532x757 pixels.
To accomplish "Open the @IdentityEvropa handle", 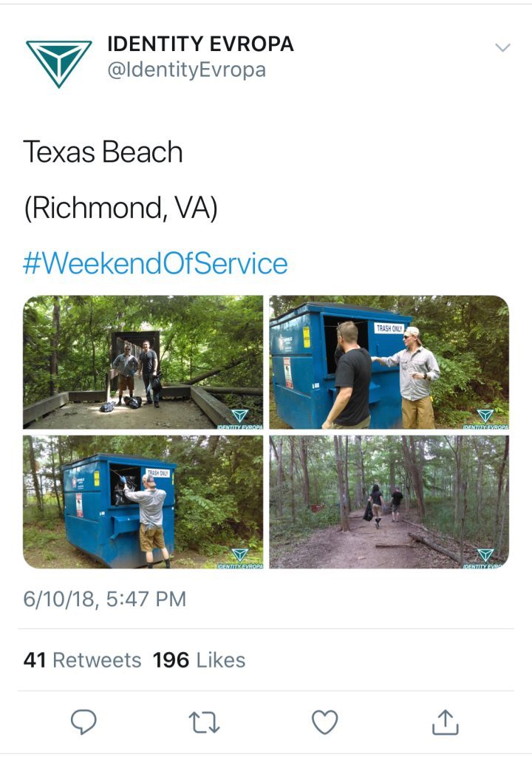I will point(186,70).
